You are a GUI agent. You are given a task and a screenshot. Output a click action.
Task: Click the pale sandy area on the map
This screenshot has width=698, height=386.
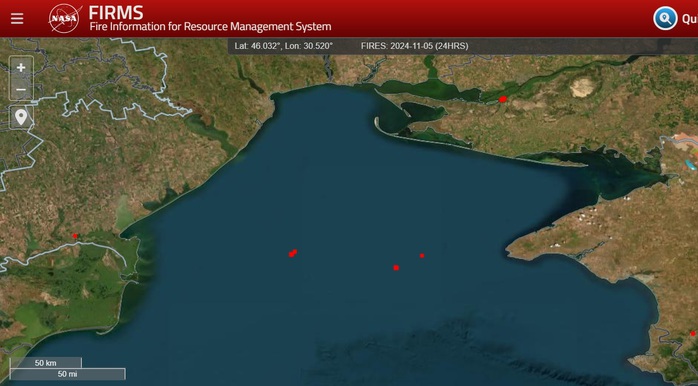(x=582, y=88)
